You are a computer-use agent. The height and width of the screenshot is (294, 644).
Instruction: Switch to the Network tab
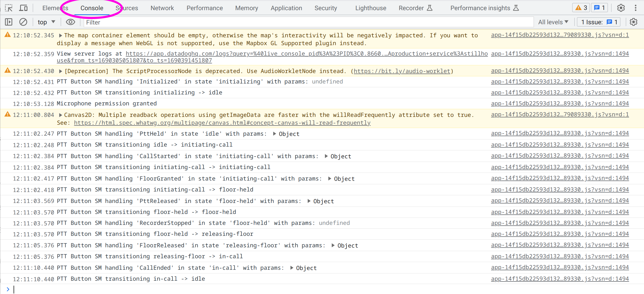tap(162, 8)
